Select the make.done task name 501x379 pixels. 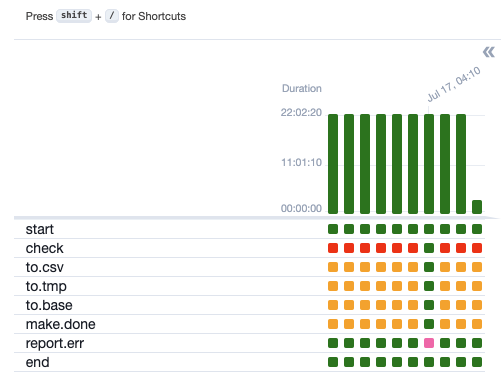[60, 324]
